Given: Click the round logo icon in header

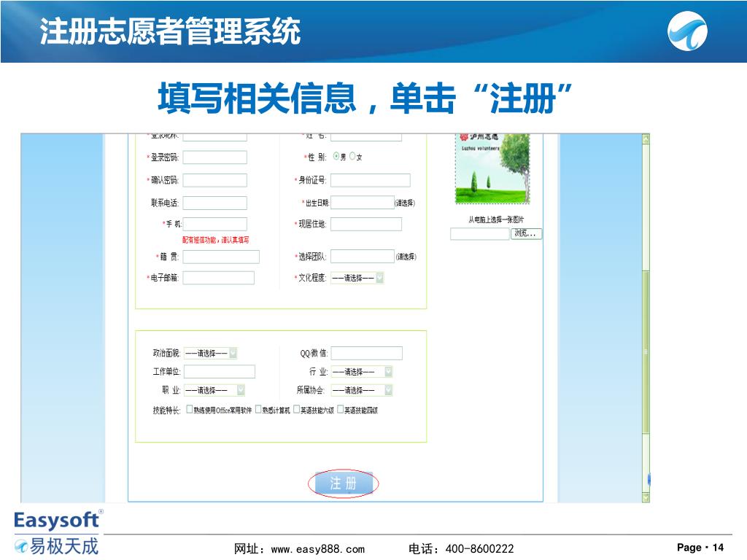Looking at the screenshot, I should pyautogui.click(x=687, y=31).
